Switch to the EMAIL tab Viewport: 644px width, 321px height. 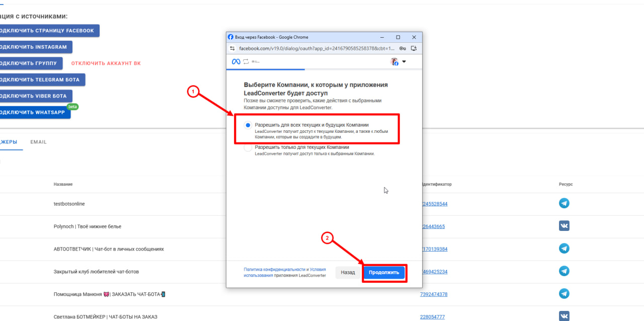click(x=38, y=142)
